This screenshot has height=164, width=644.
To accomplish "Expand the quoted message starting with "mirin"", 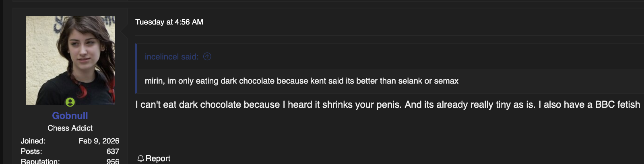I will (x=301, y=81).
